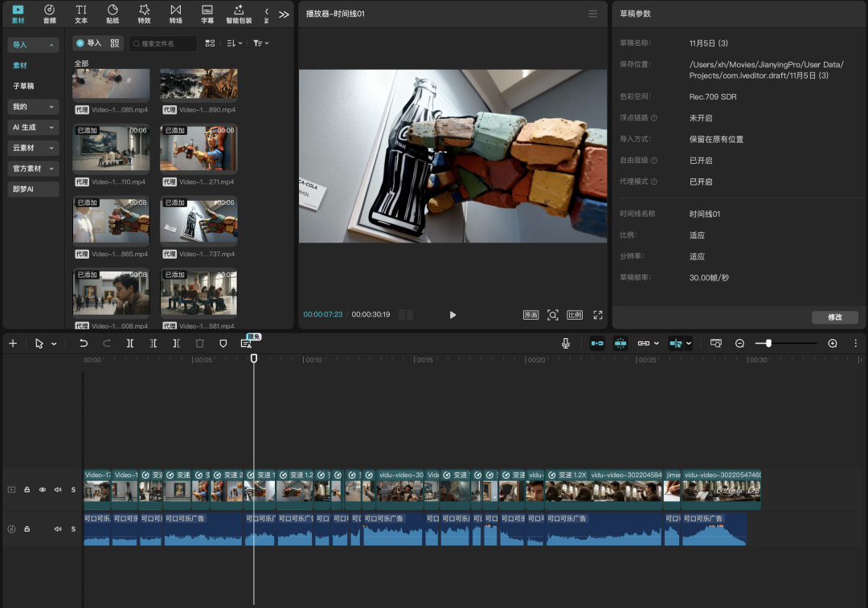Screen dimensions: 868x608
Task: Expand the AI 生成 sidebar section
Action: pos(33,128)
